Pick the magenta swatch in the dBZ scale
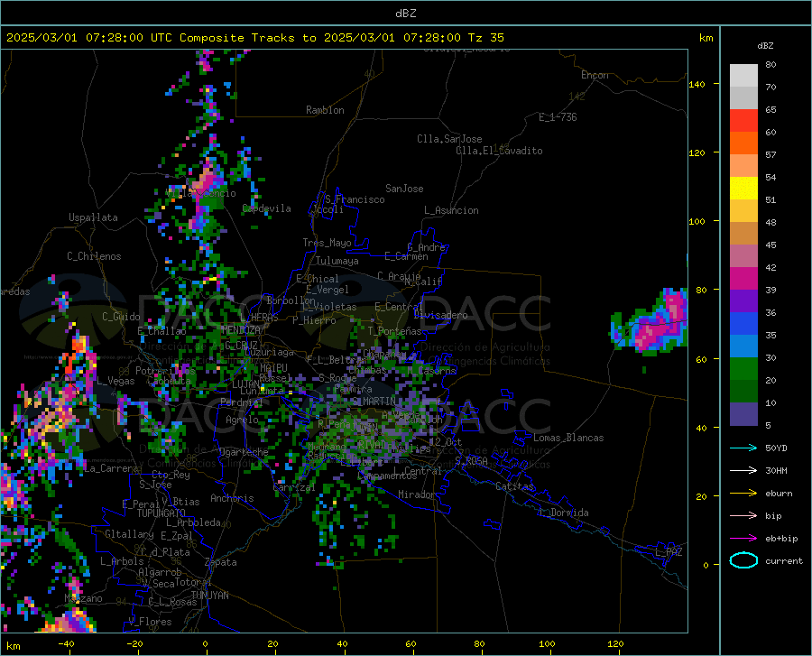This screenshot has height=656, width=812. (x=743, y=279)
